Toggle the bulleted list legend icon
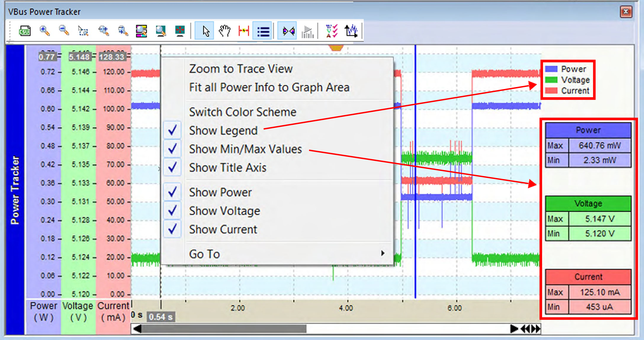This screenshot has height=340, width=644. click(x=263, y=31)
